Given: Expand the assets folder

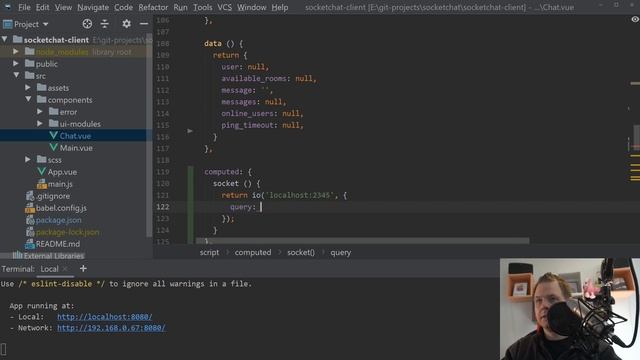Looking at the screenshot, I should pos(28,87).
